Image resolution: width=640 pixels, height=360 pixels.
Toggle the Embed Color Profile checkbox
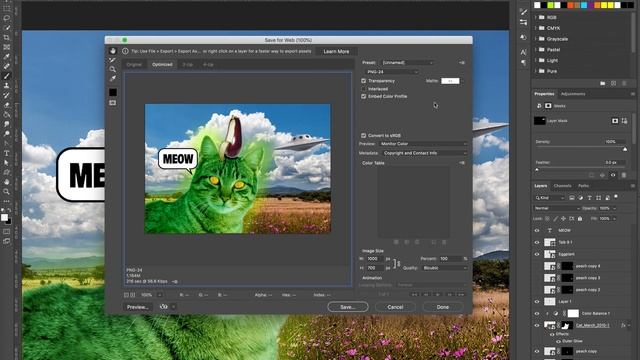click(364, 96)
